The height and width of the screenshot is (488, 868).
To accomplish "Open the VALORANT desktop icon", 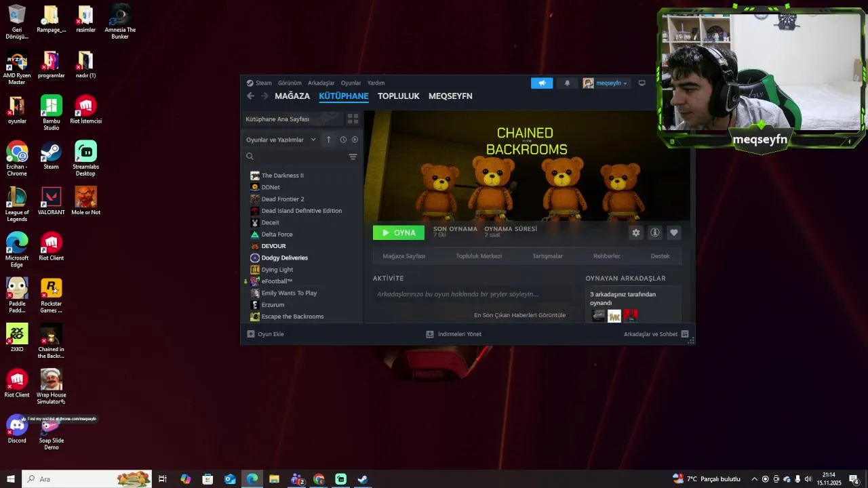I will point(51,201).
